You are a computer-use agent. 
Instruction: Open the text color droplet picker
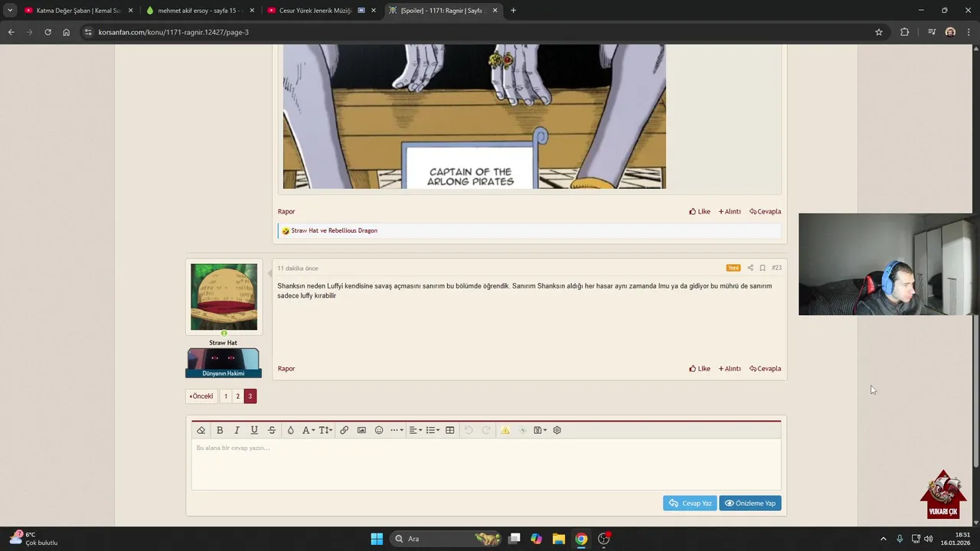(290, 430)
